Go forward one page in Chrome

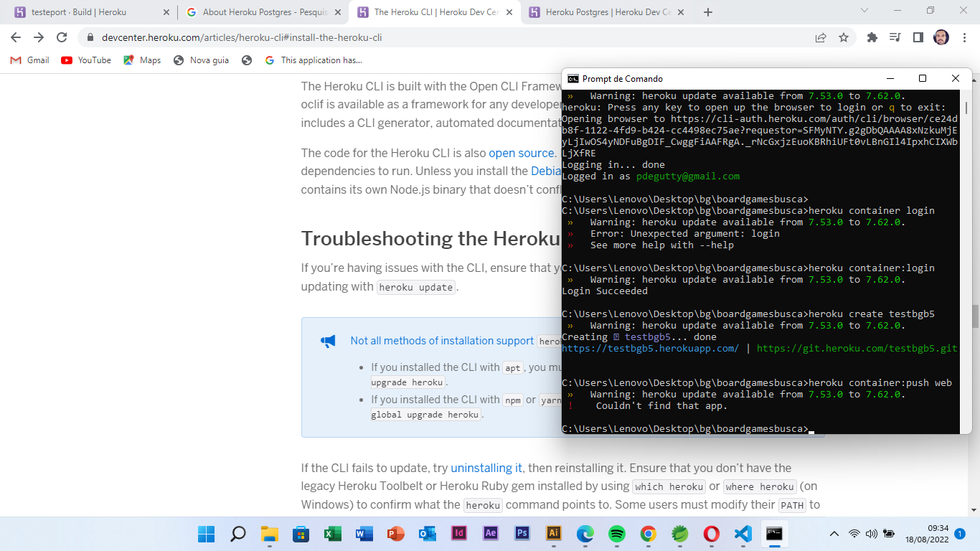pyautogui.click(x=39, y=37)
